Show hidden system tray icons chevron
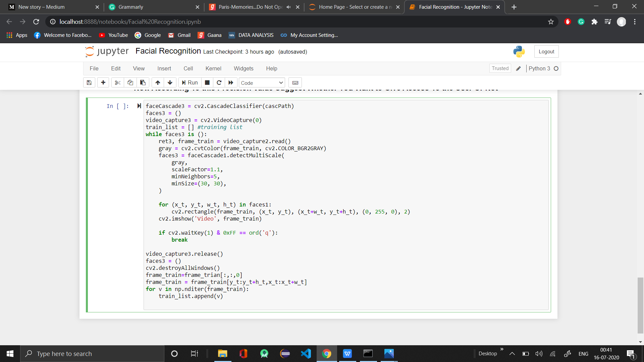Viewport: 644px width, 362px height. pos(512,354)
